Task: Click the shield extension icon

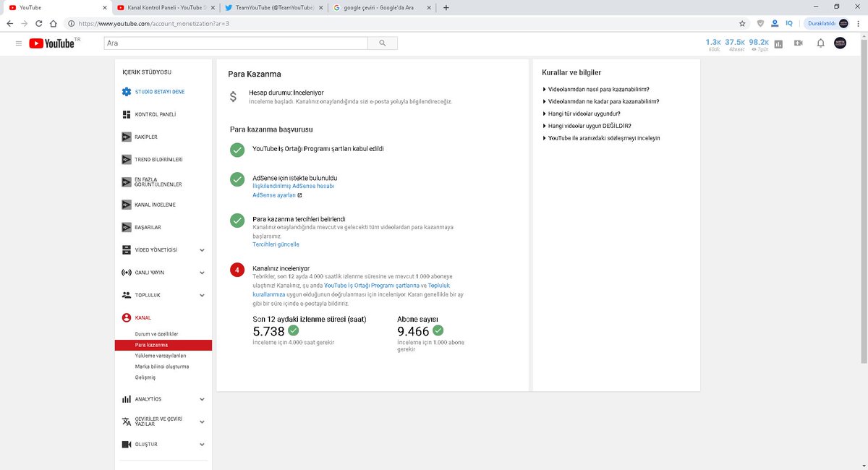Action: (759, 23)
